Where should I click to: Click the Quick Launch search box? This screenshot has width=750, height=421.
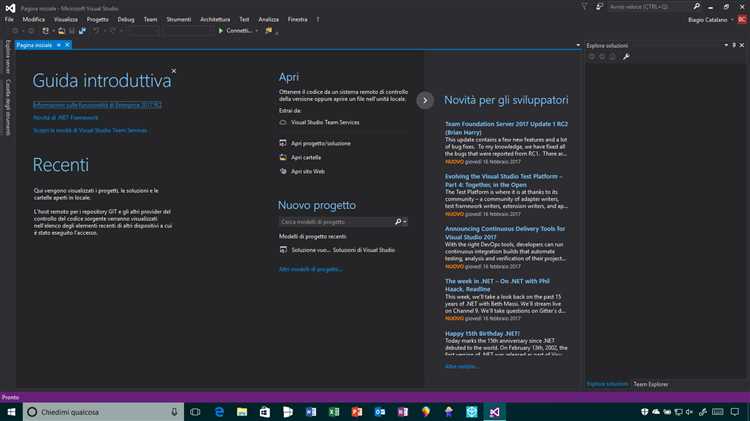[x=648, y=7]
